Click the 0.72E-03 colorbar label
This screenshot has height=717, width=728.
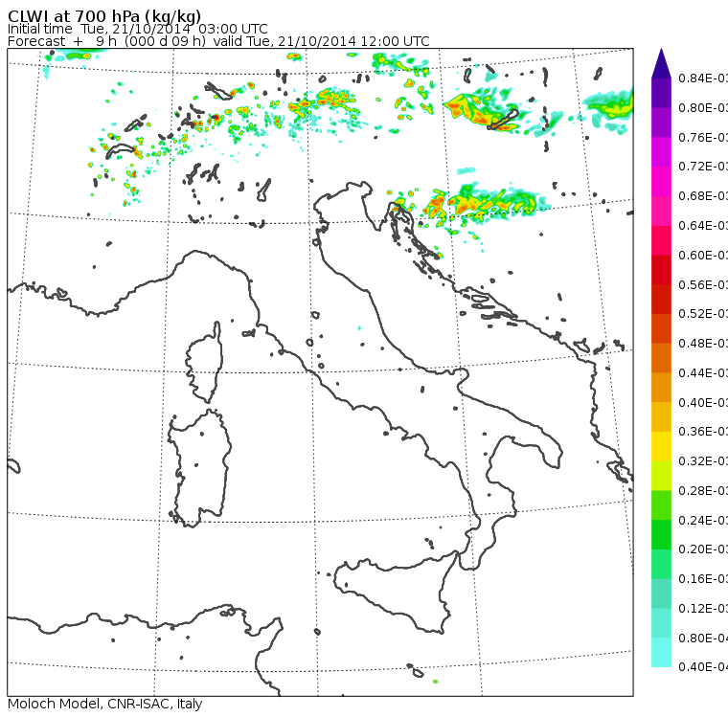(x=702, y=167)
